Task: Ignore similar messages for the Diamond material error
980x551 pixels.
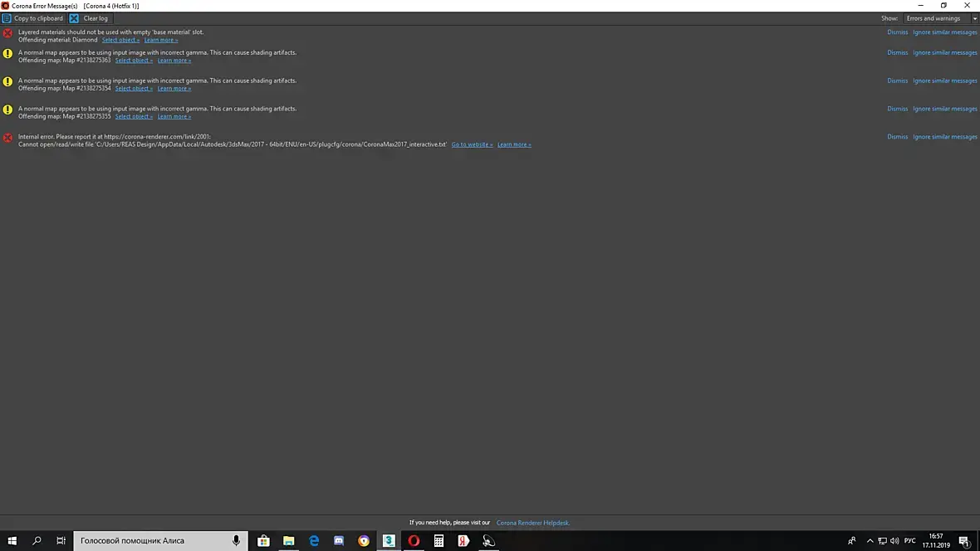Action: coord(944,32)
